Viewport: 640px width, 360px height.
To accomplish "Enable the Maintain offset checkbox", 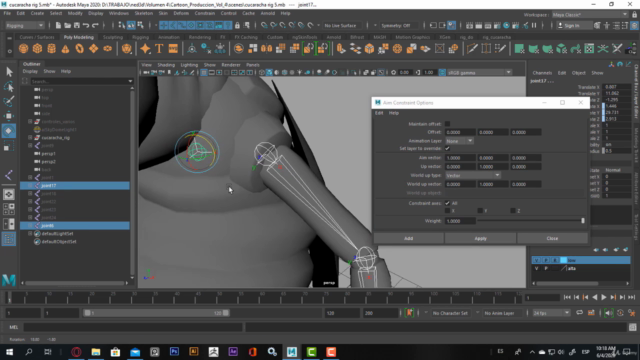I will (x=447, y=124).
